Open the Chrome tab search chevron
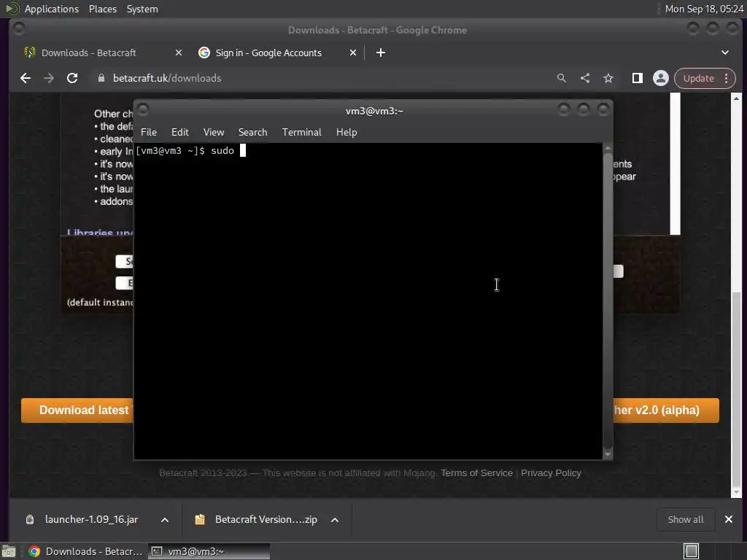Image resolution: width=747 pixels, height=560 pixels. (x=724, y=52)
